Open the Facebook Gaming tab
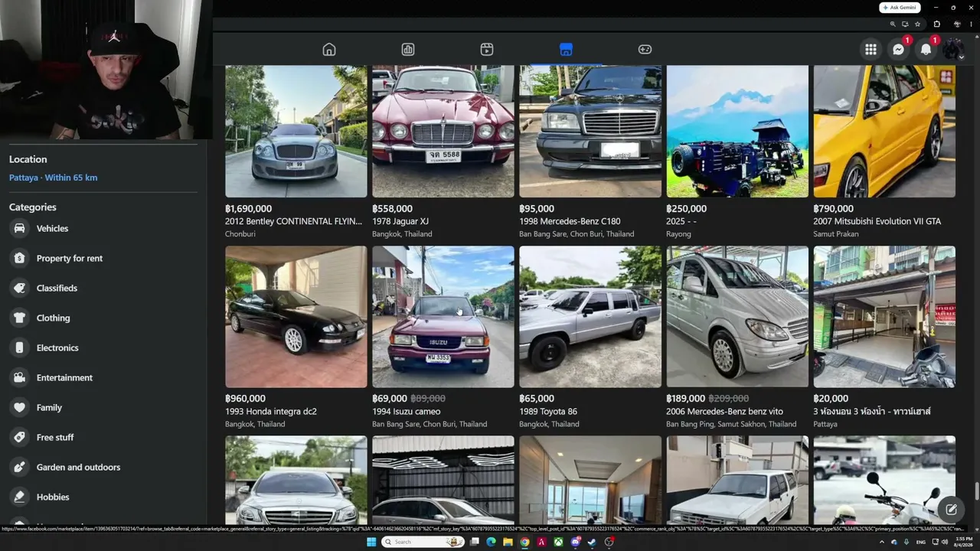980x551 pixels. pyautogui.click(x=645, y=50)
